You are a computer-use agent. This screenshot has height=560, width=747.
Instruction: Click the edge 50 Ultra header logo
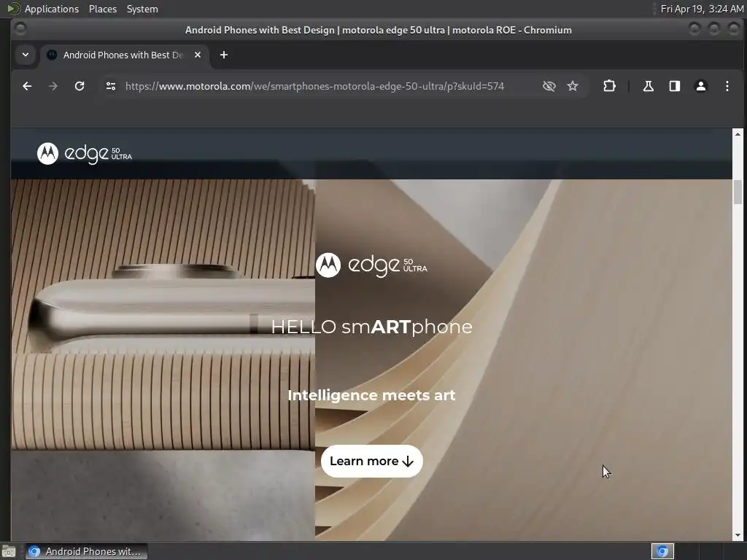click(x=85, y=153)
